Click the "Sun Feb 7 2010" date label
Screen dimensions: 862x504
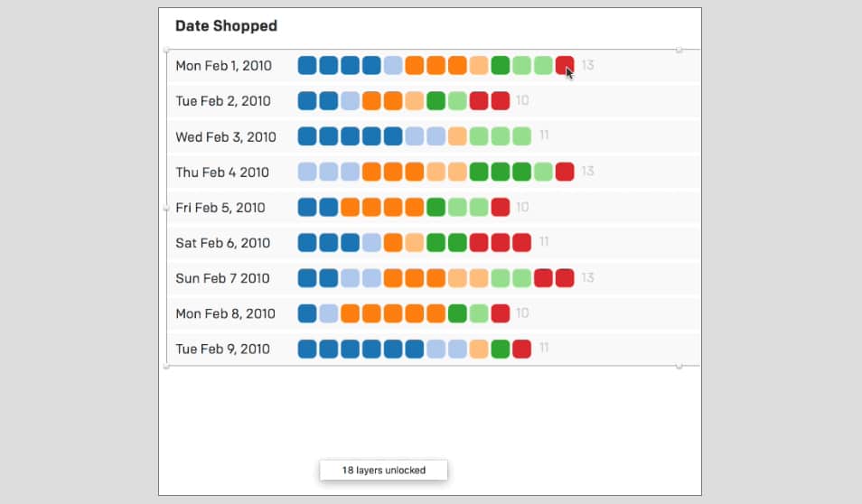(222, 278)
